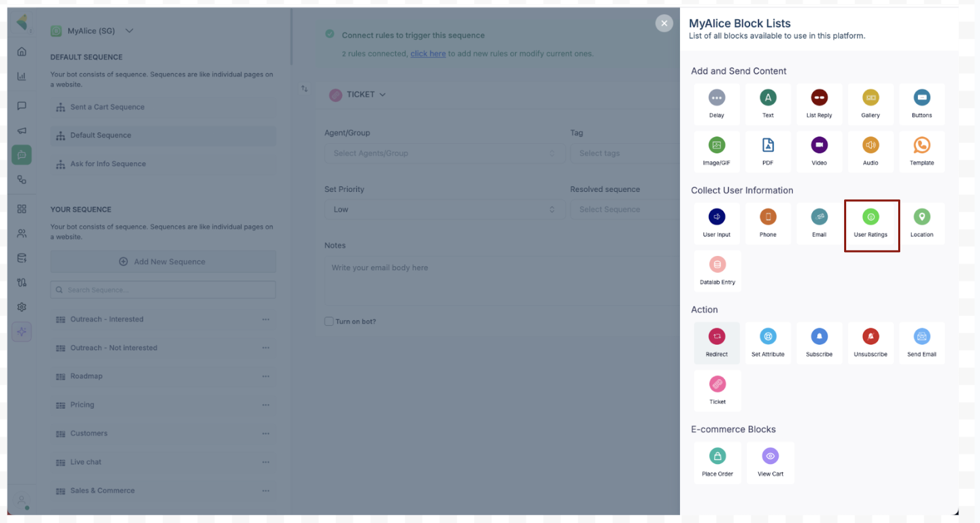Open the Select Sequence dropdown

coord(625,209)
